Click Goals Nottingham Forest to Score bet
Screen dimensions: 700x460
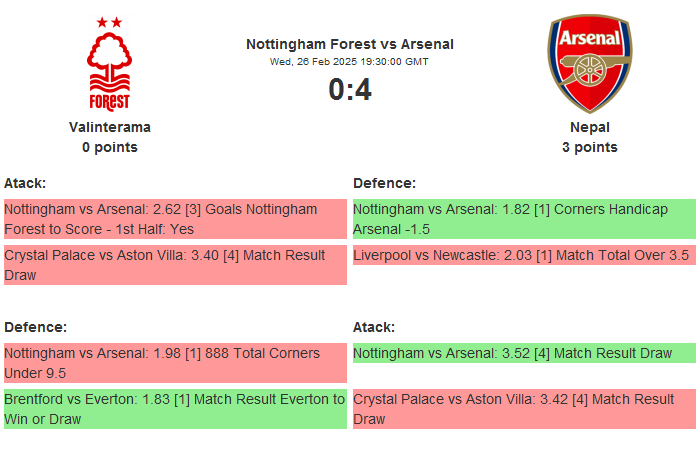pos(175,219)
